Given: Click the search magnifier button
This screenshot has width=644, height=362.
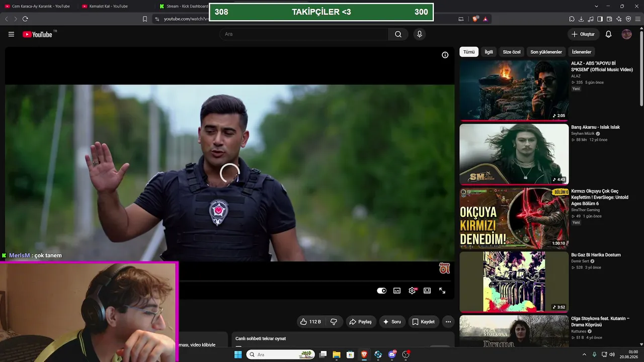Looking at the screenshot, I should pyautogui.click(x=398, y=34).
